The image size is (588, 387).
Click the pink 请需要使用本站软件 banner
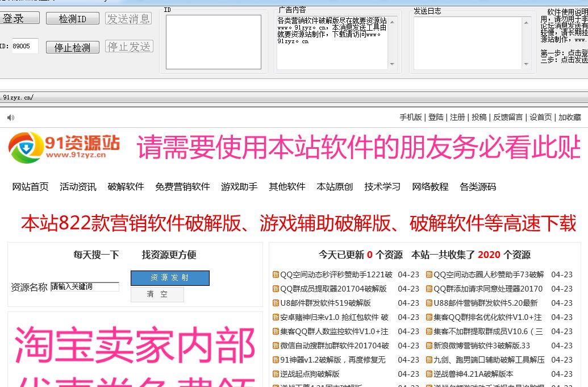[358, 147]
